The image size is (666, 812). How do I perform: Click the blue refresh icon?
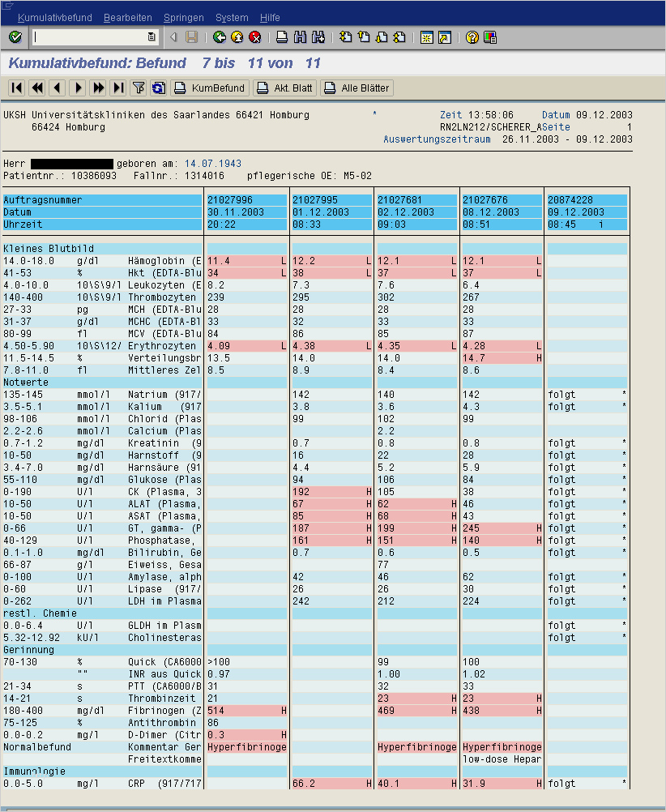pyautogui.click(x=159, y=88)
